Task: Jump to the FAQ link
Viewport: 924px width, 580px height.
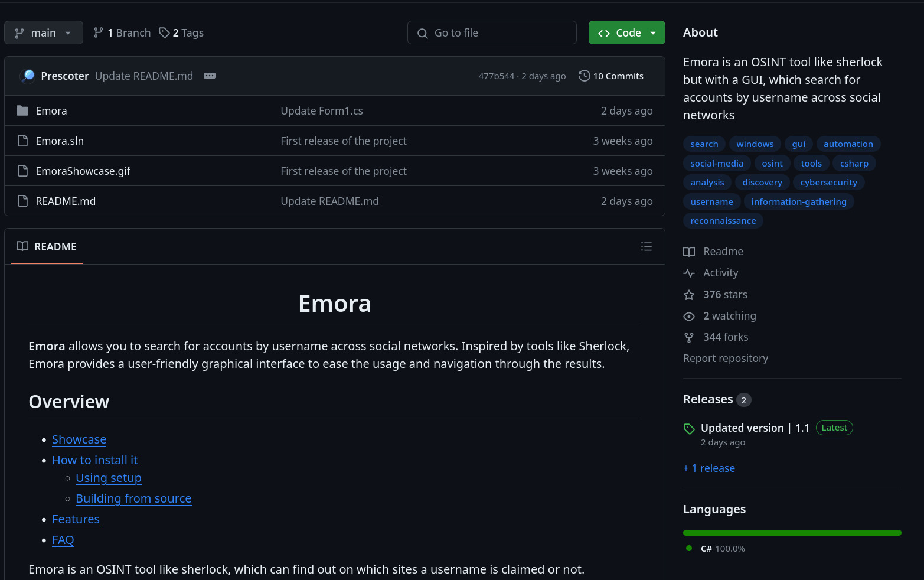Action: click(63, 540)
